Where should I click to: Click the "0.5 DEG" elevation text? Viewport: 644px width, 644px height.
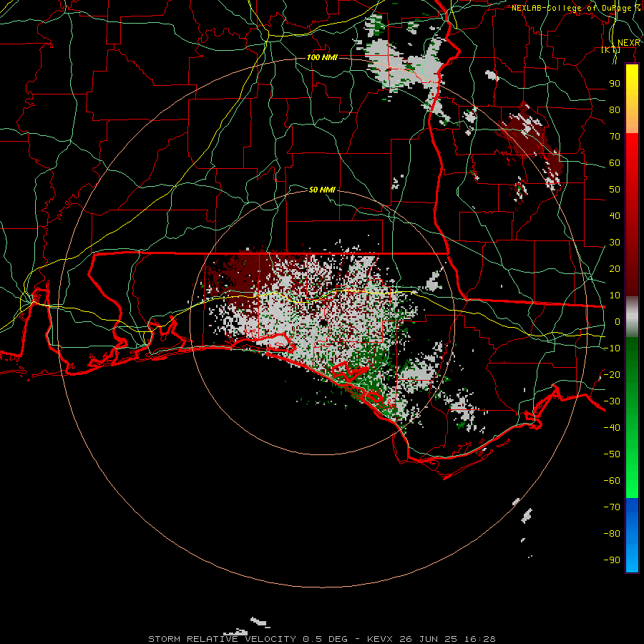coord(325,639)
